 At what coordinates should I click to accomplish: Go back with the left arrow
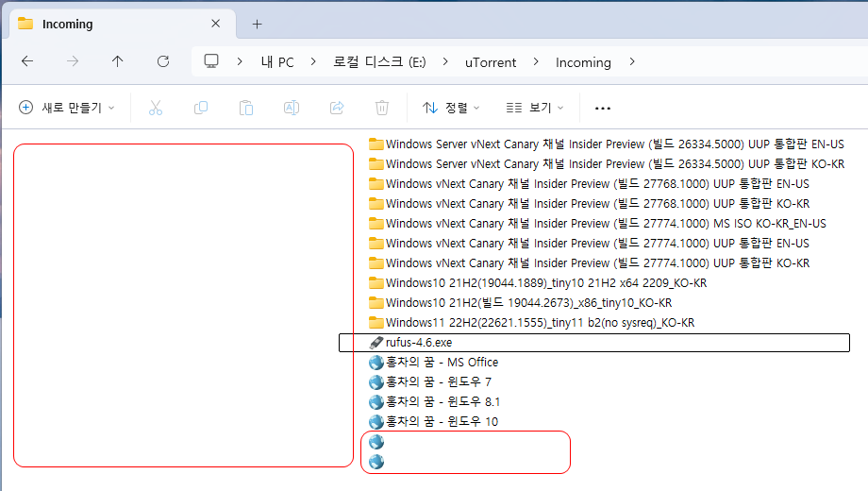[x=27, y=61]
